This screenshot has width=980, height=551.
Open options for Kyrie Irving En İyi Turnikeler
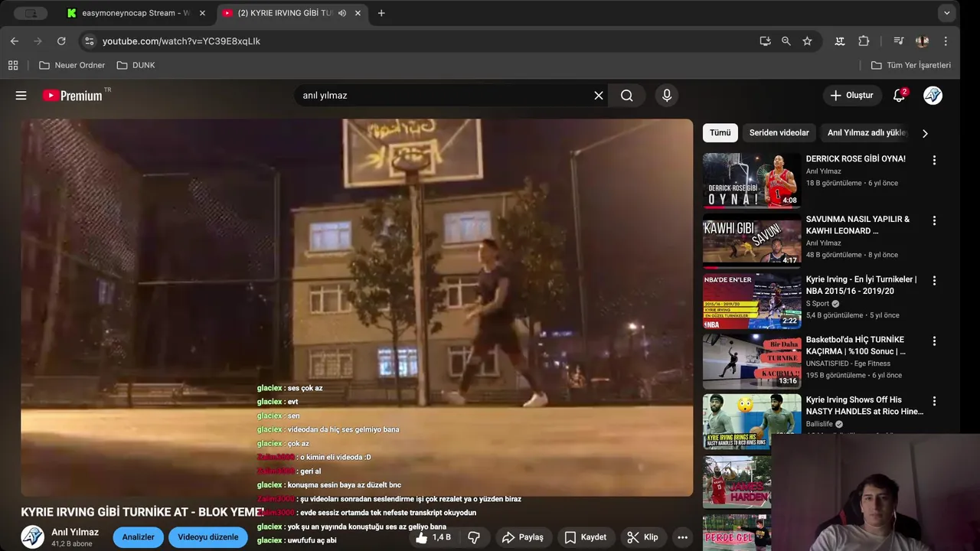pos(934,281)
